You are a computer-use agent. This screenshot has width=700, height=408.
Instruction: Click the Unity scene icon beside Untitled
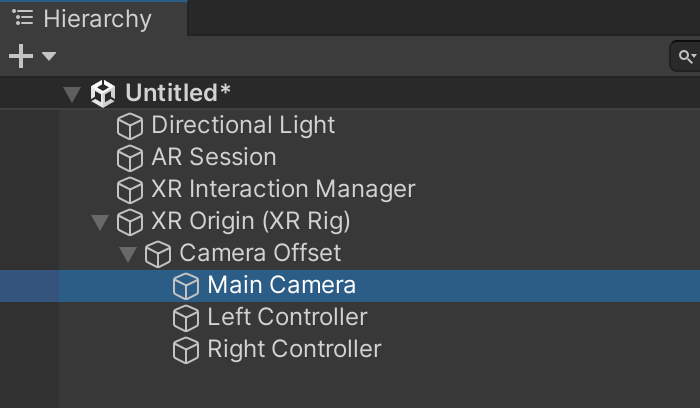103,94
